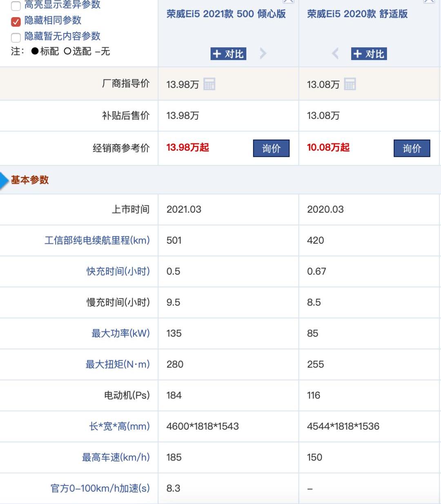Select the 上市时间 row label

coord(131,210)
